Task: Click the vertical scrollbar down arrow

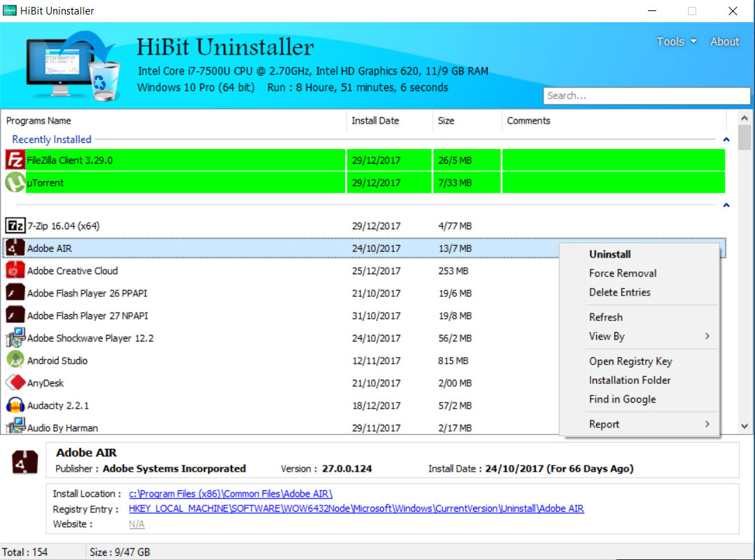Action: 744,426
